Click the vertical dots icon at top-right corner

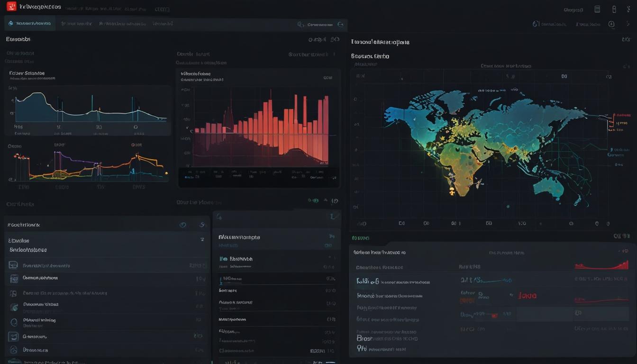(628, 9)
